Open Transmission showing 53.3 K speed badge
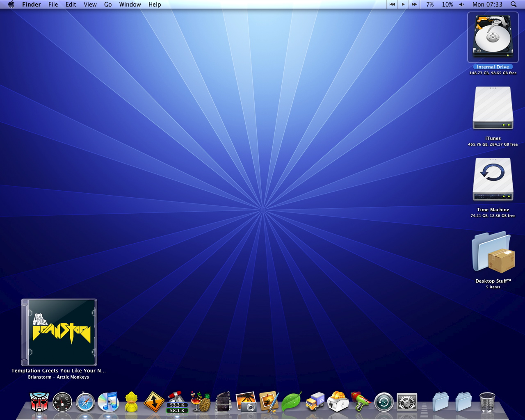Screen dimensions: 525x420 (177, 402)
